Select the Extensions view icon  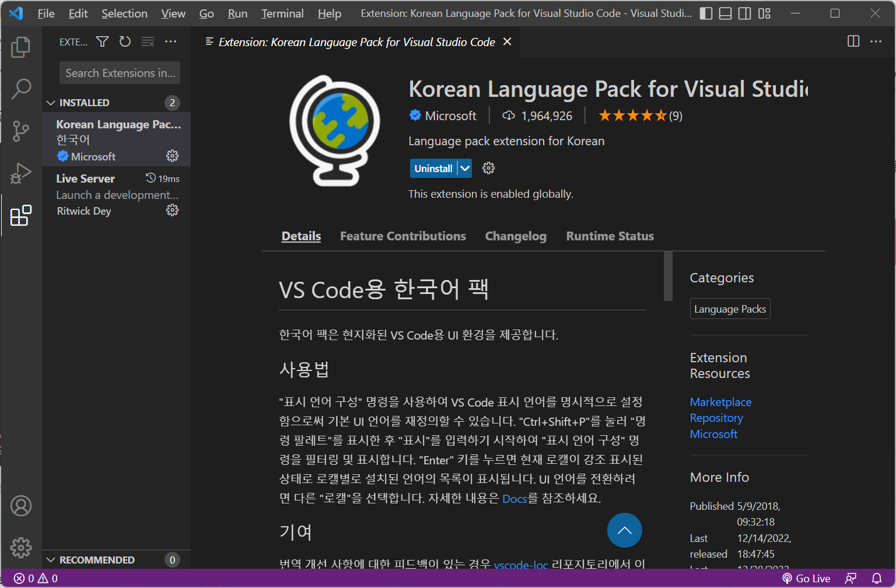click(21, 215)
